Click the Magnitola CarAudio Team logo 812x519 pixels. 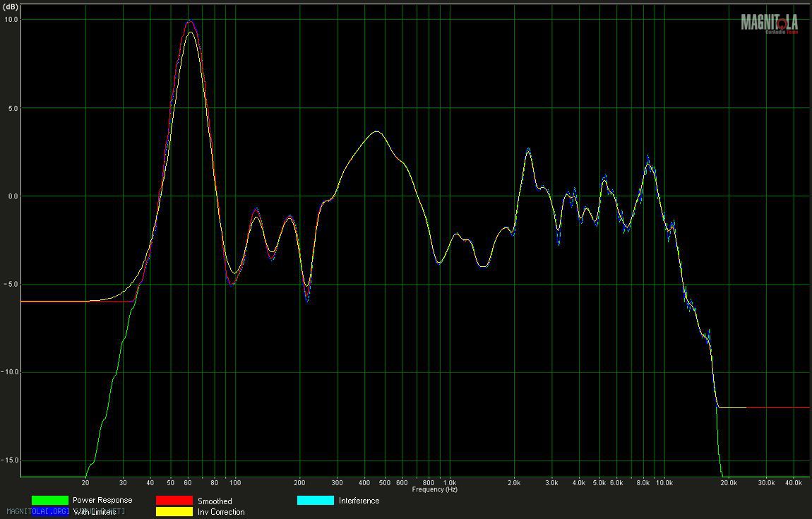click(x=769, y=23)
